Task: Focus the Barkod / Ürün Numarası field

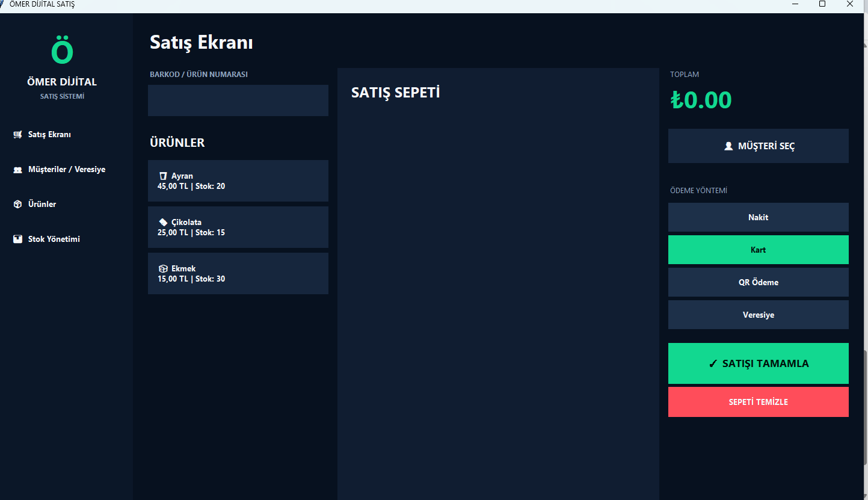Action: coord(238,100)
